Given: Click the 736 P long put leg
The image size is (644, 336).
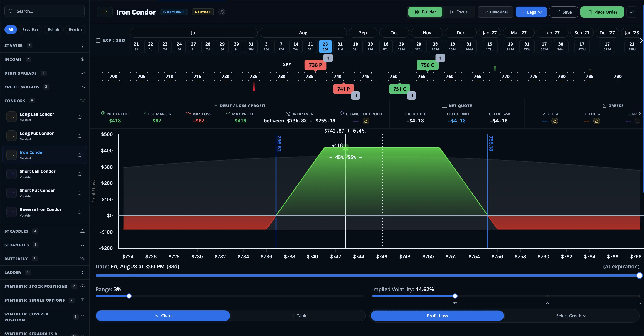Looking at the screenshot, I should [315, 65].
